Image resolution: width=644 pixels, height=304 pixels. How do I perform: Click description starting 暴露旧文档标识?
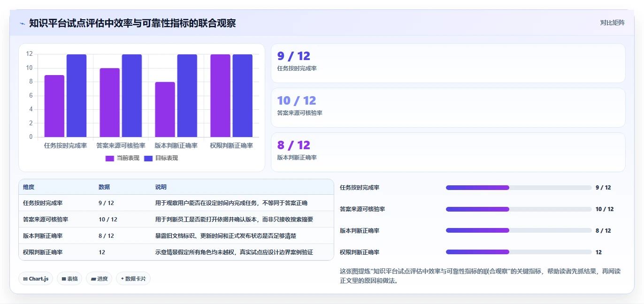pos(226,236)
